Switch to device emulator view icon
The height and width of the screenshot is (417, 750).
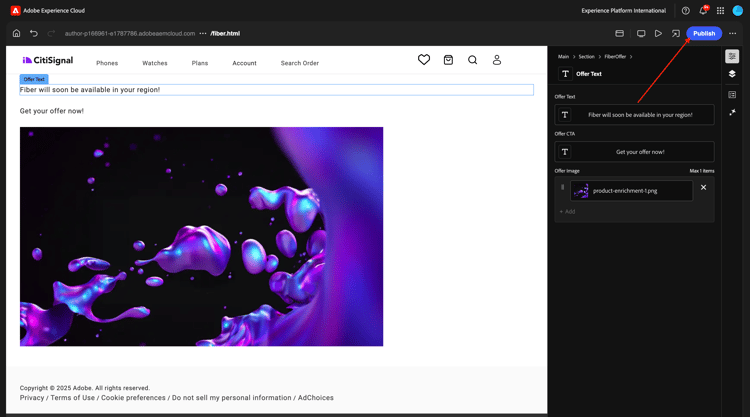[641, 33]
